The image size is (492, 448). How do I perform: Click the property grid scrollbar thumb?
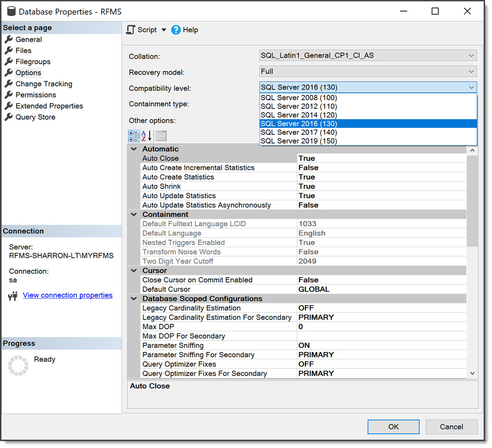(472, 201)
